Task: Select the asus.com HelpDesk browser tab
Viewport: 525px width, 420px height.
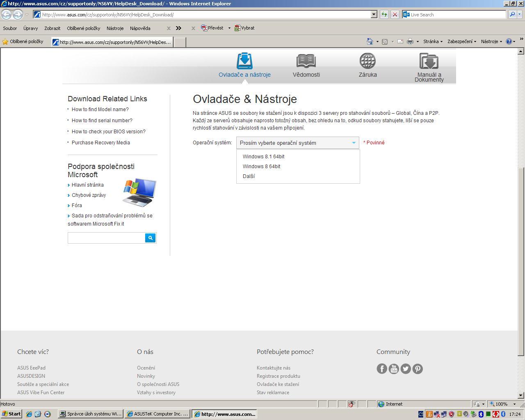Action: coord(112,42)
